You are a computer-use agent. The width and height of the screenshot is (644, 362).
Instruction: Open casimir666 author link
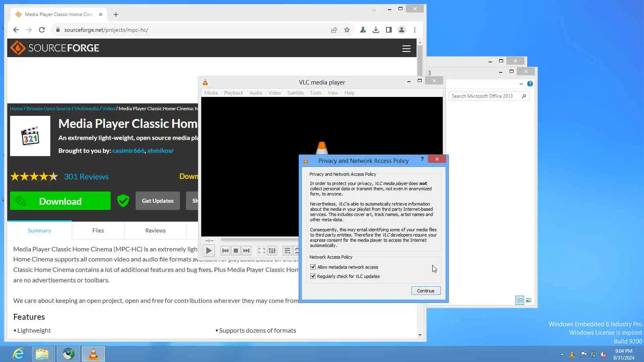(128, 151)
